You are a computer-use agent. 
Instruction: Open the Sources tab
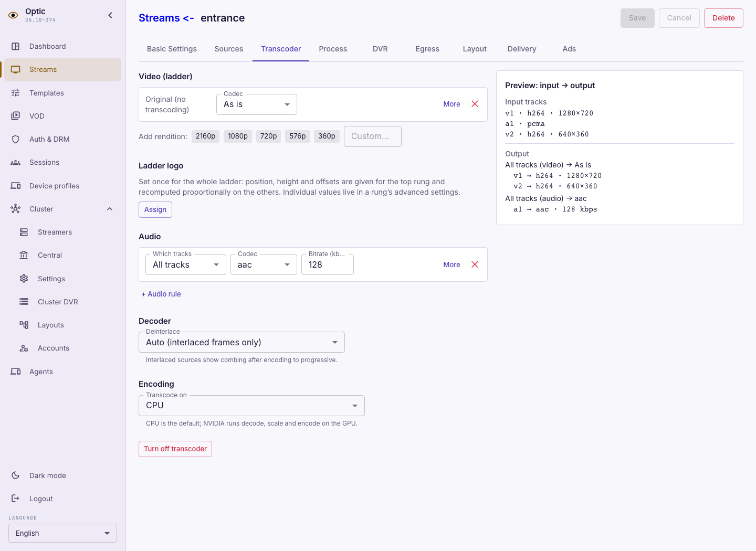pos(229,49)
